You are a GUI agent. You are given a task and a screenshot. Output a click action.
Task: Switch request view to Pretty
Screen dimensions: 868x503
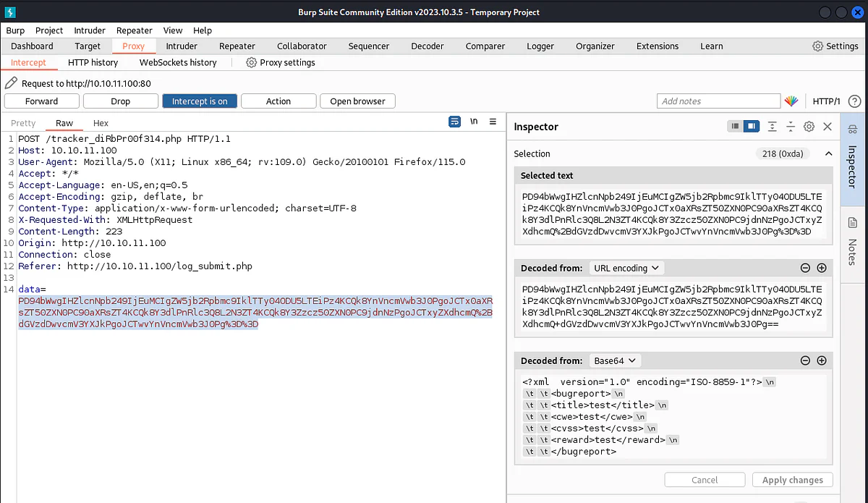coord(23,123)
